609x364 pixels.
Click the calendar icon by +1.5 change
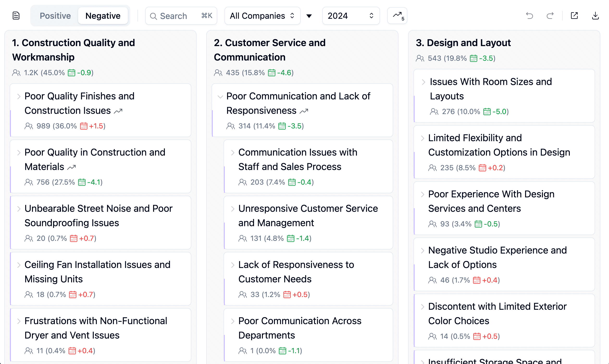(84, 126)
